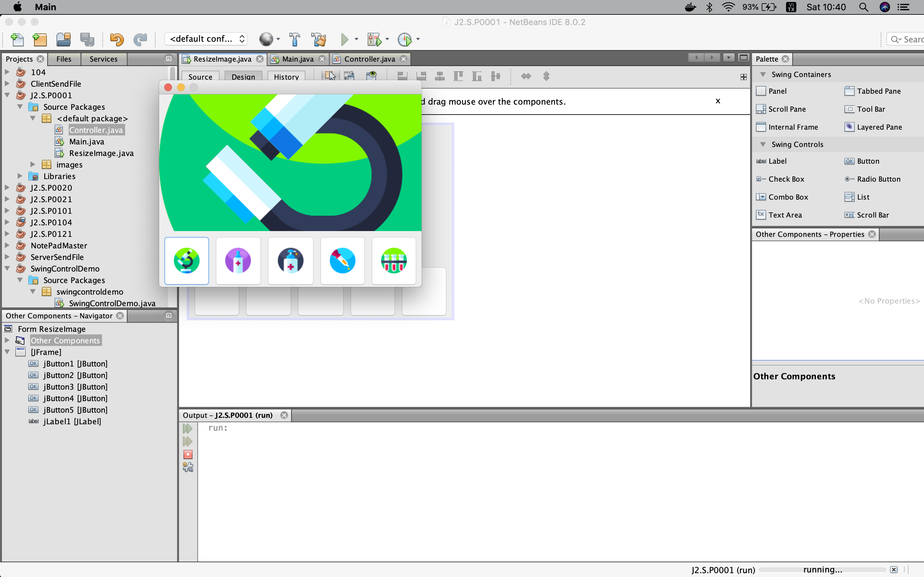Open the Main.java editor tab
This screenshot has height=577, width=924.
[x=297, y=59]
